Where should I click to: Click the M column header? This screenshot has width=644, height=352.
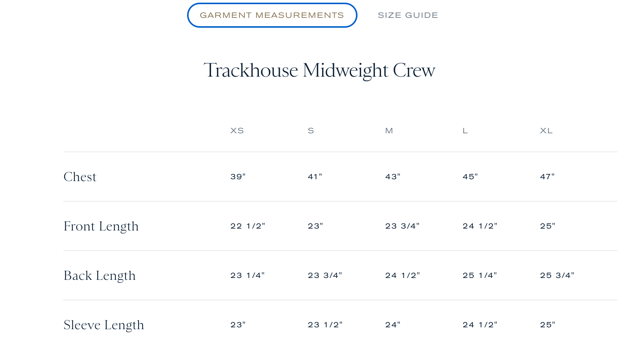(389, 130)
